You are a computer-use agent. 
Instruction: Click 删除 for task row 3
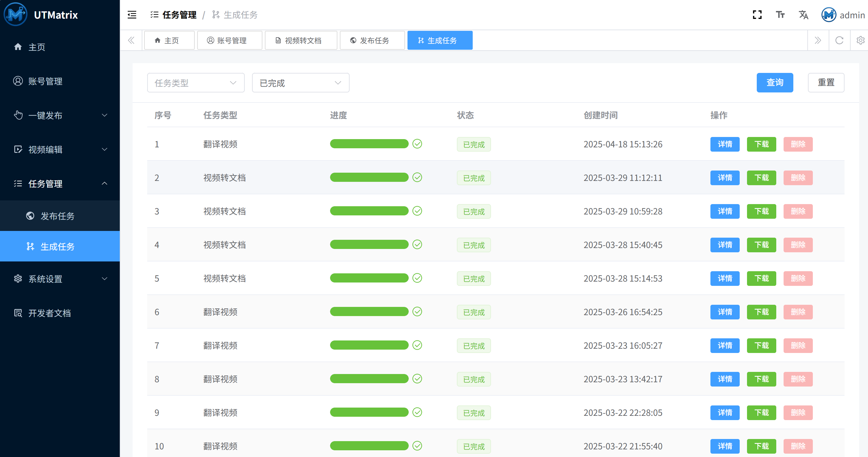(x=798, y=211)
